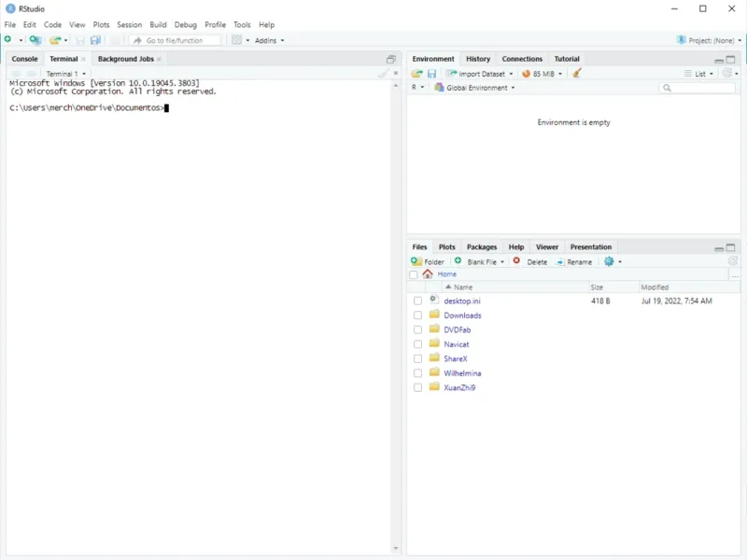Tick the XuanZhi9 folder checkbox
This screenshot has width=747, height=560.
417,387
